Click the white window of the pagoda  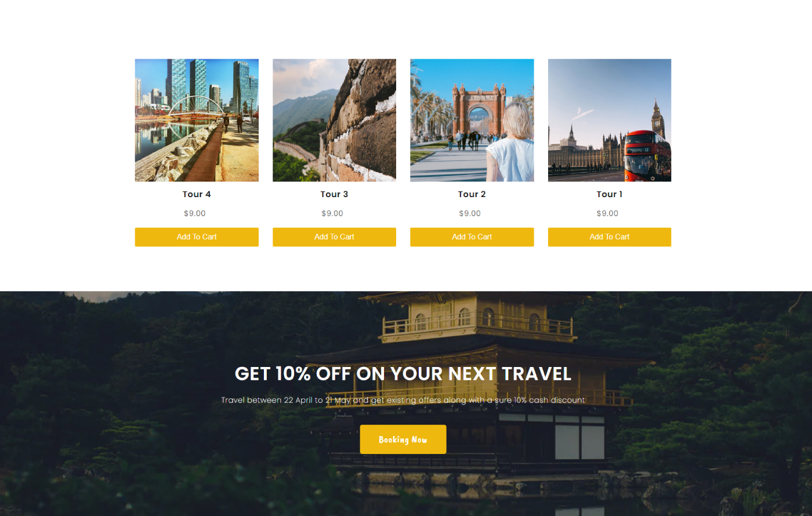pyautogui.click(x=580, y=442)
